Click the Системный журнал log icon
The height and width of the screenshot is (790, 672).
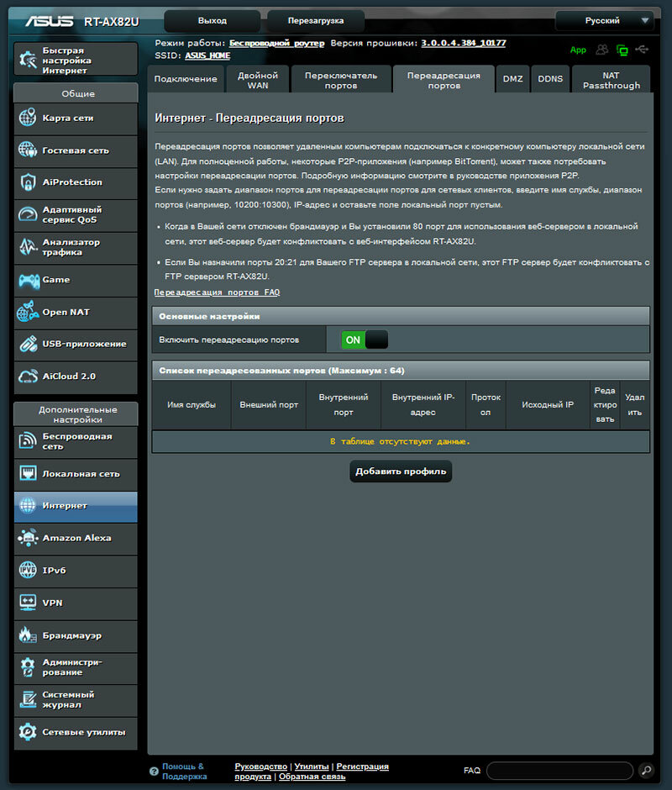pos(28,699)
